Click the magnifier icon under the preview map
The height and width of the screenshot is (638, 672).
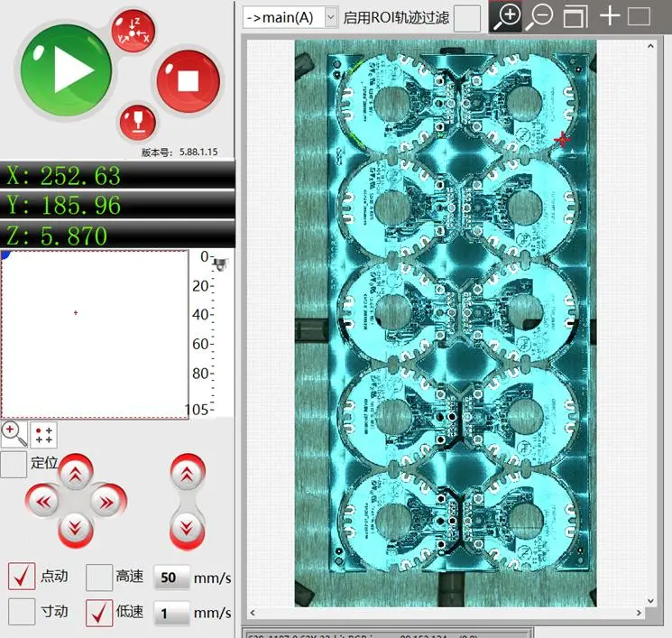14,434
